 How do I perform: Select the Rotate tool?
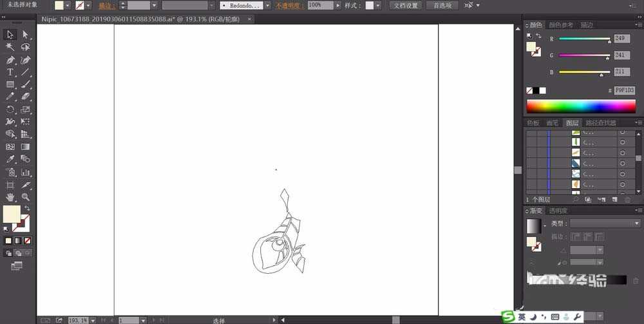point(10,110)
